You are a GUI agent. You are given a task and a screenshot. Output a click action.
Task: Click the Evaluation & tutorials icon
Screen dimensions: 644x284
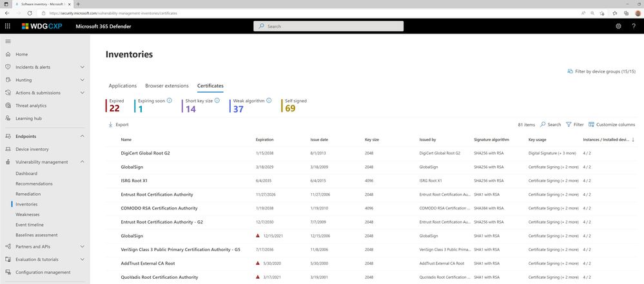click(x=8, y=260)
